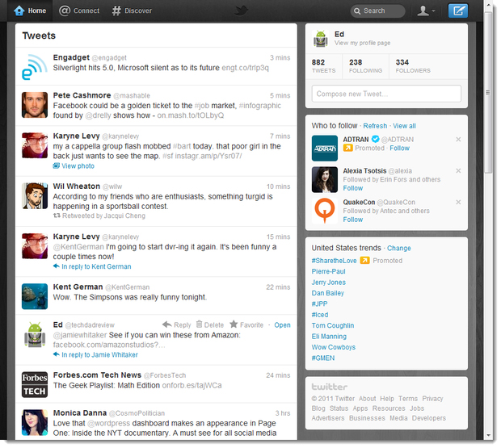Image resolution: width=501 pixels, height=448 pixels.
Task: Open the Wow Cowboys trend
Action: (333, 347)
